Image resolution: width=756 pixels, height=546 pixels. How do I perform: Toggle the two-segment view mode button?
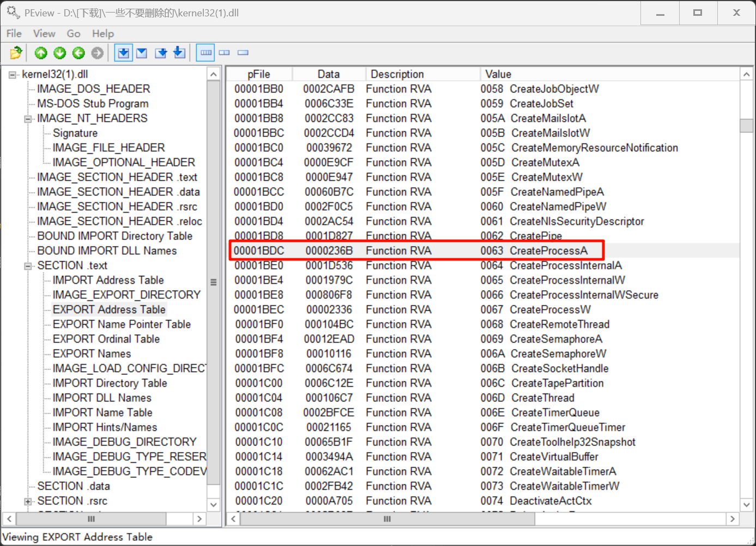click(225, 53)
